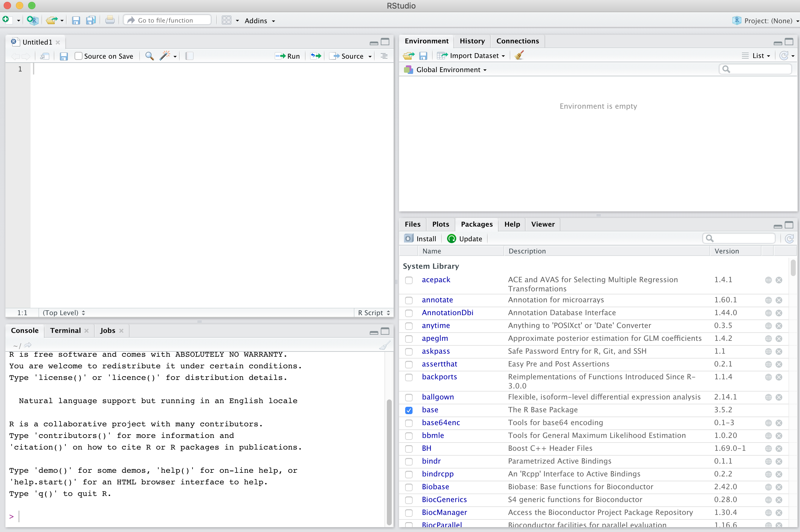Switch to the Jobs tab
This screenshot has width=800, height=532.
[x=108, y=330]
